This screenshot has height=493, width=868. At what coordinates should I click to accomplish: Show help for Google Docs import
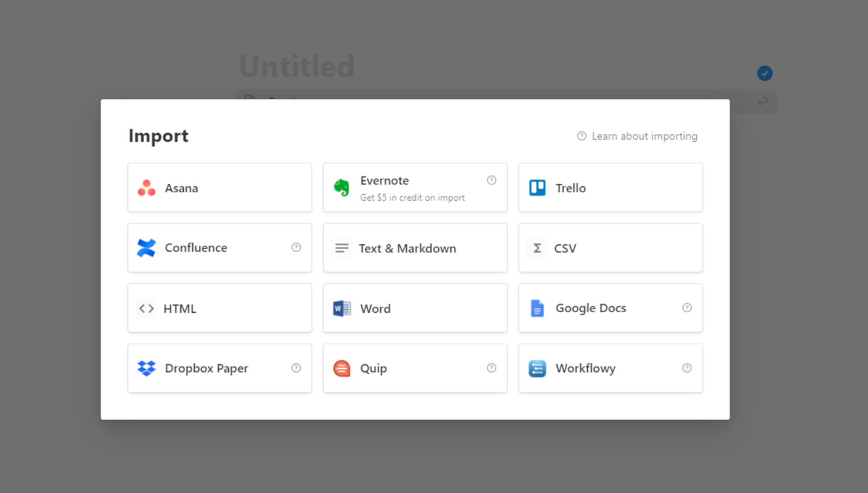click(687, 307)
